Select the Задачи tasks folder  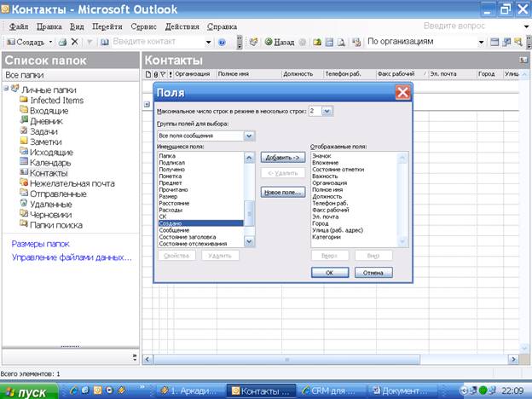tap(46, 131)
